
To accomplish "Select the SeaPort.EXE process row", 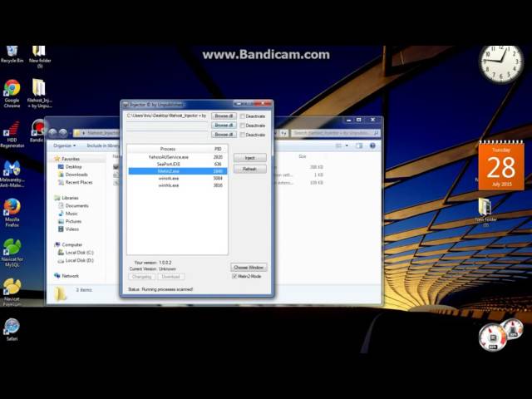I will coord(177,165).
